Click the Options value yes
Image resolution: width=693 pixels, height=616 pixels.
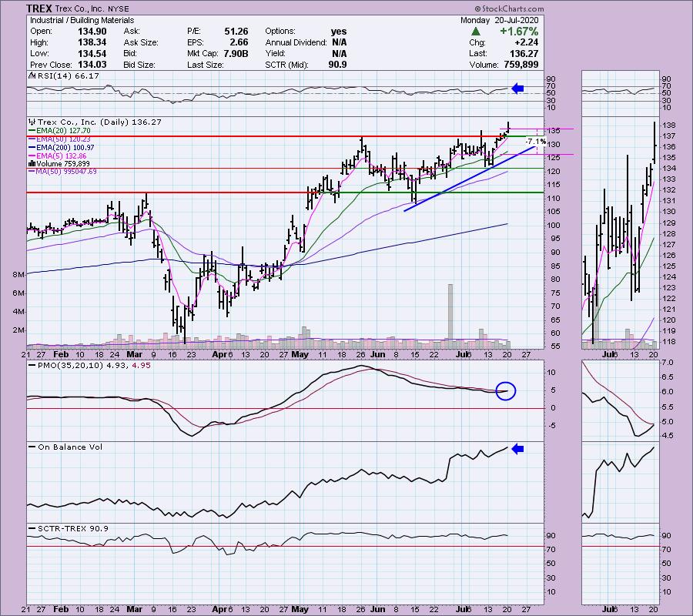[339, 32]
